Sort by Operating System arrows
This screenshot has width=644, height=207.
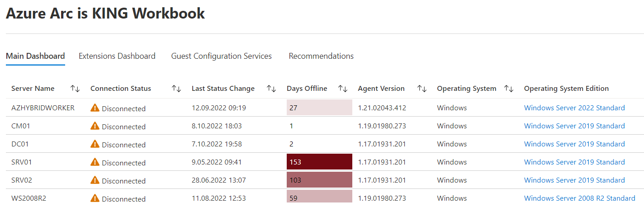click(509, 89)
